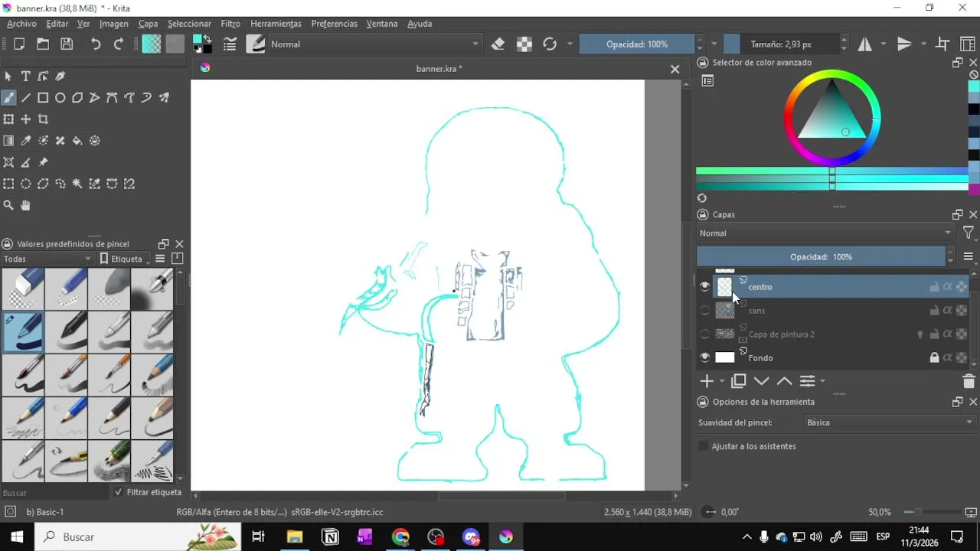The height and width of the screenshot is (551, 980).
Task: Move the layer down
Action: coord(761,380)
